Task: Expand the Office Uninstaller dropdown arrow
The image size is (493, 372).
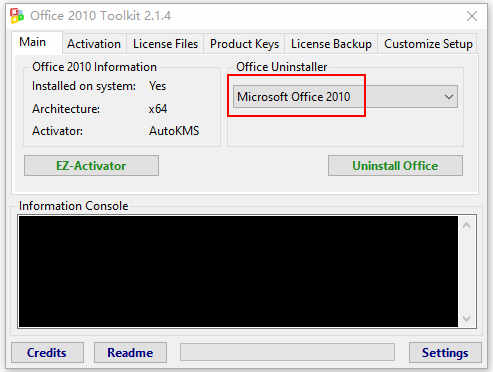Action: click(449, 97)
